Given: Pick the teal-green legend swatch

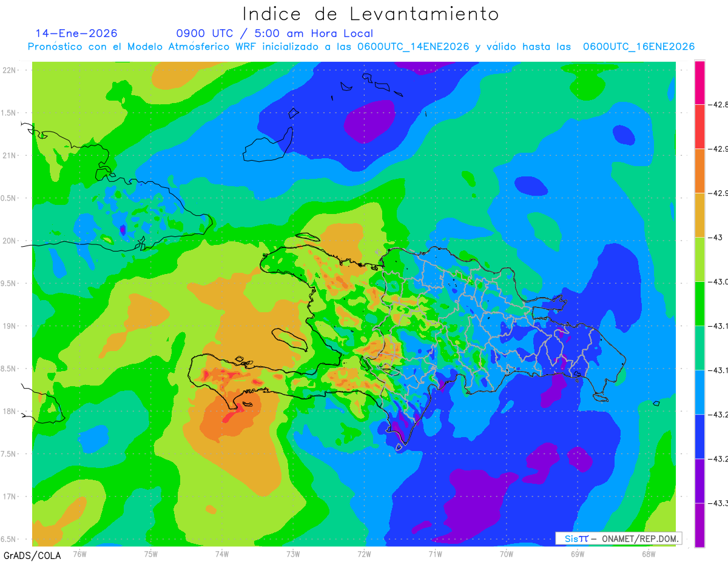Looking at the screenshot, I should click(x=699, y=347).
